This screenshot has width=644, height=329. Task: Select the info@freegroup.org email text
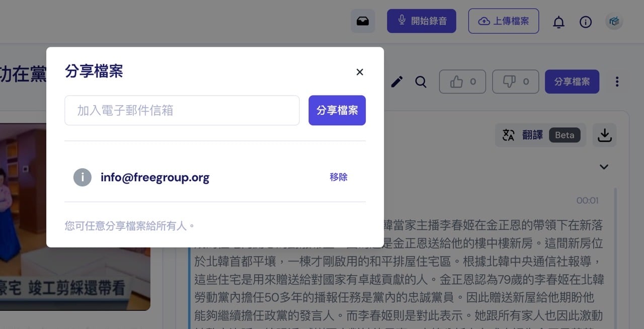(x=155, y=177)
